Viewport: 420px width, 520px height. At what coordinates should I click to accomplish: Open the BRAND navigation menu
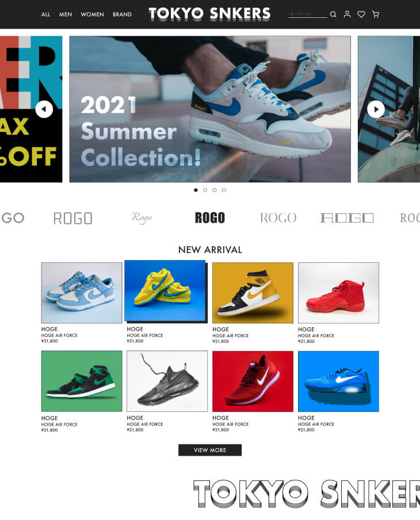pos(122,14)
